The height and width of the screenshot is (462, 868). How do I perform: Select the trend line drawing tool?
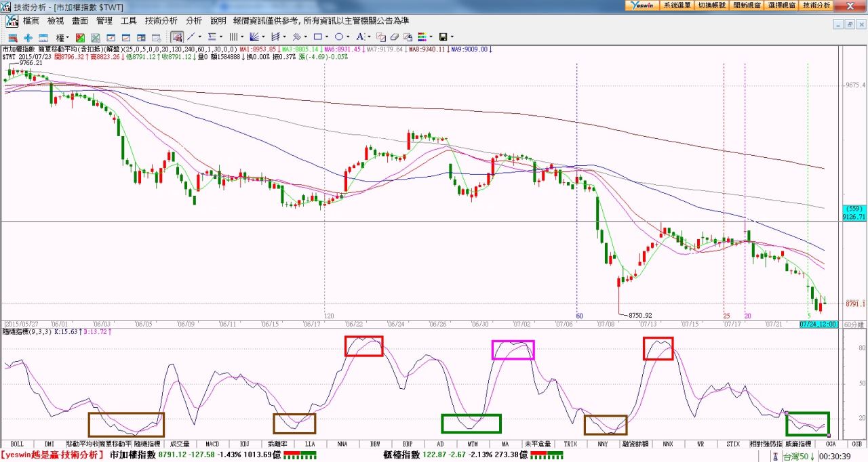(191, 37)
